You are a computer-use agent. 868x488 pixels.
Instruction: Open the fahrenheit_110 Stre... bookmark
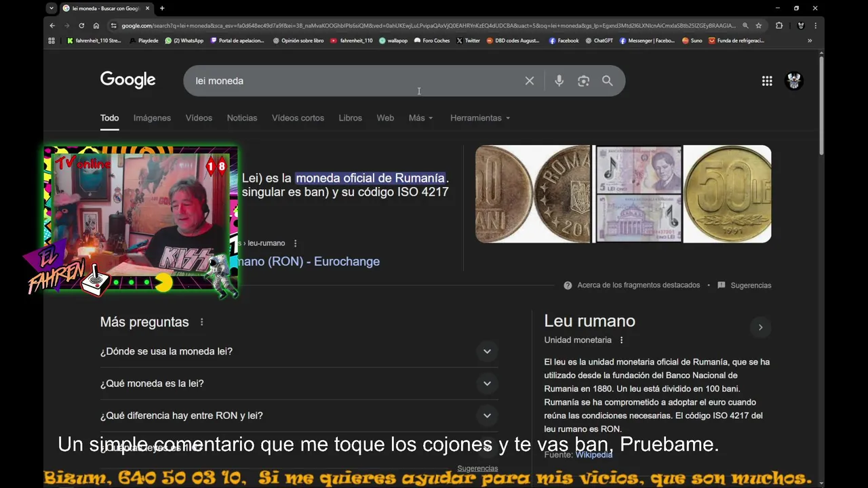[94, 41]
